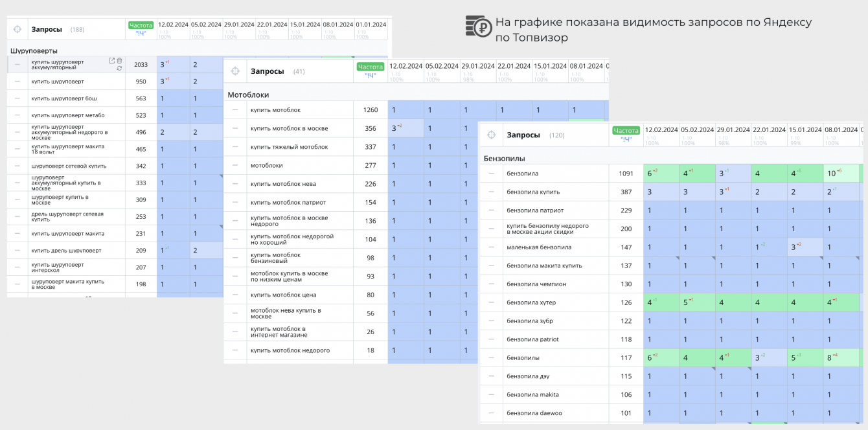Toggle the dash selector for 'бензопила патриот'
Screen dimensions: 868x430
tap(491, 210)
